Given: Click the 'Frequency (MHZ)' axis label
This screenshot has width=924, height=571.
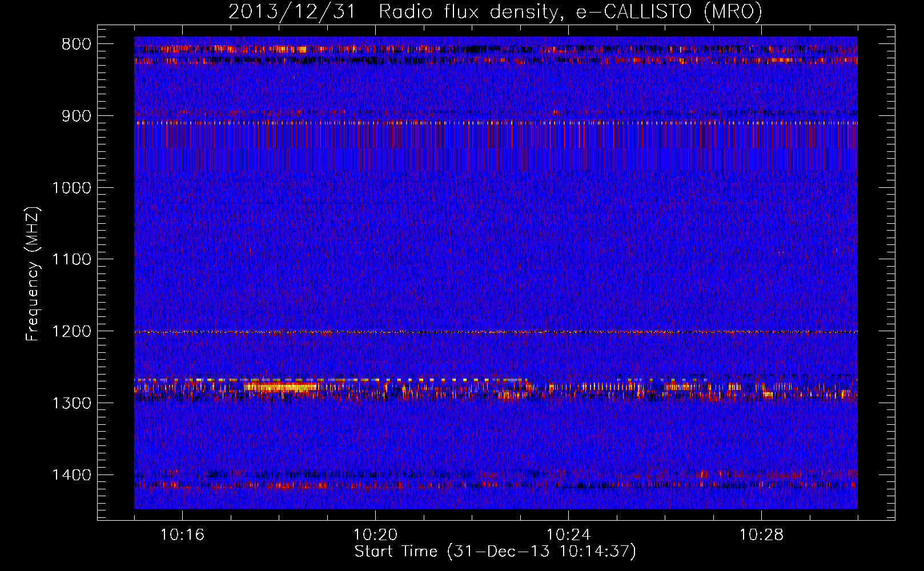Looking at the screenshot, I should pos(33,274).
